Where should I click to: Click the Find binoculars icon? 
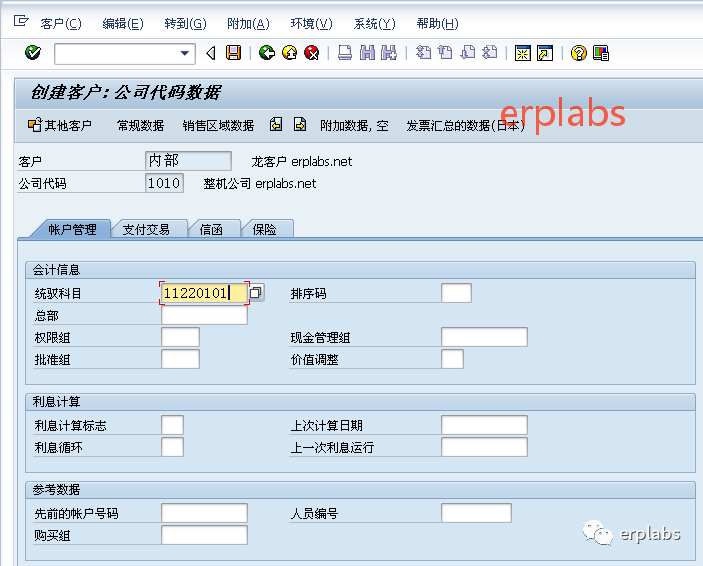click(x=367, y=53)
